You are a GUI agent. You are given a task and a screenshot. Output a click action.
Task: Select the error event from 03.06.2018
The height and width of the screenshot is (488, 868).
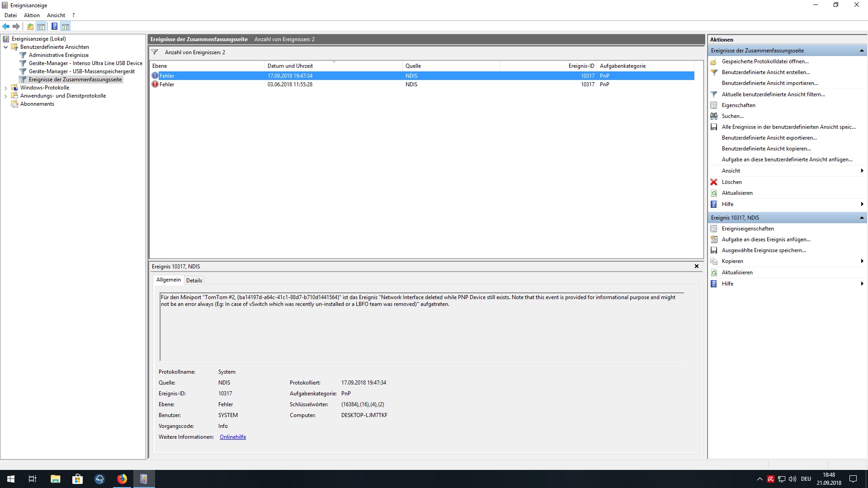[x=289, y=84]
